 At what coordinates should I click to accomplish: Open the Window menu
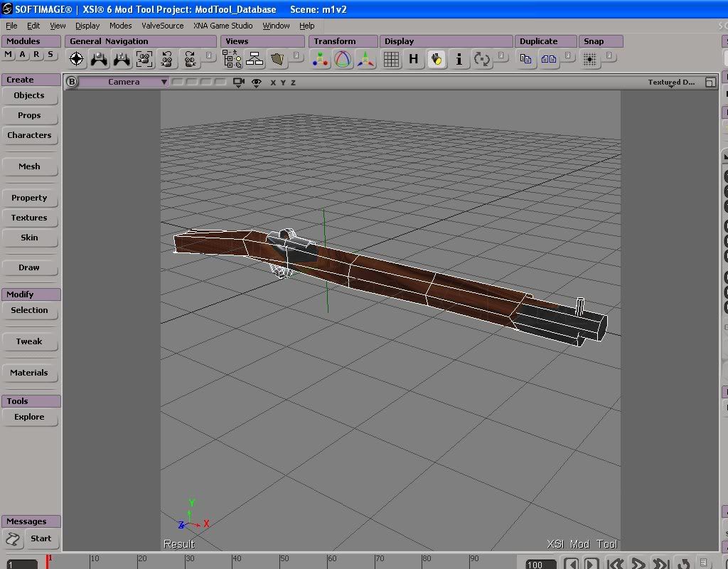tap(276, 26)
